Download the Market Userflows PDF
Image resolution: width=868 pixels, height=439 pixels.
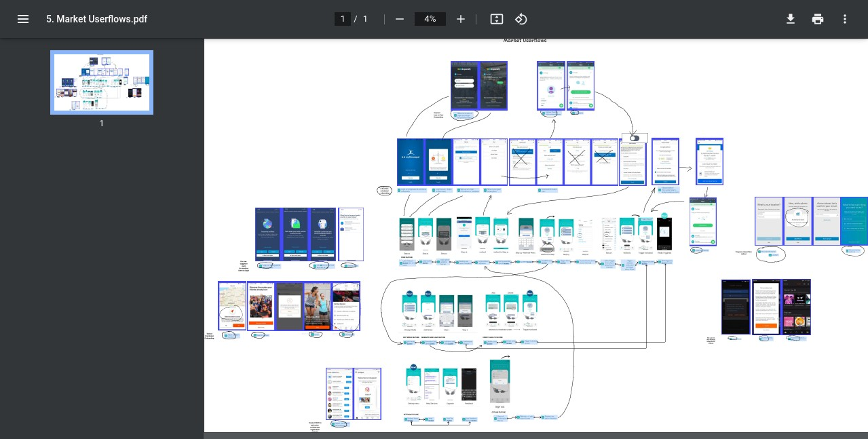(x=791, y=19)
